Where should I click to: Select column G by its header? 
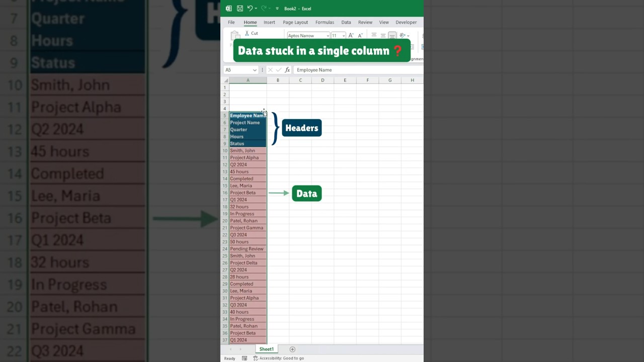[390, 80]
